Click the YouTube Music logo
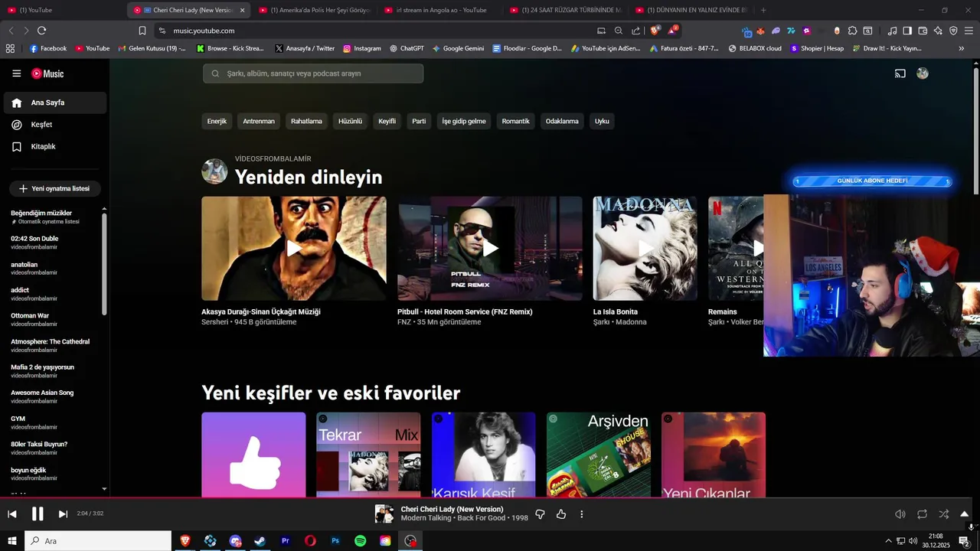The image size is (980, 551). click(x=47, y=73)
